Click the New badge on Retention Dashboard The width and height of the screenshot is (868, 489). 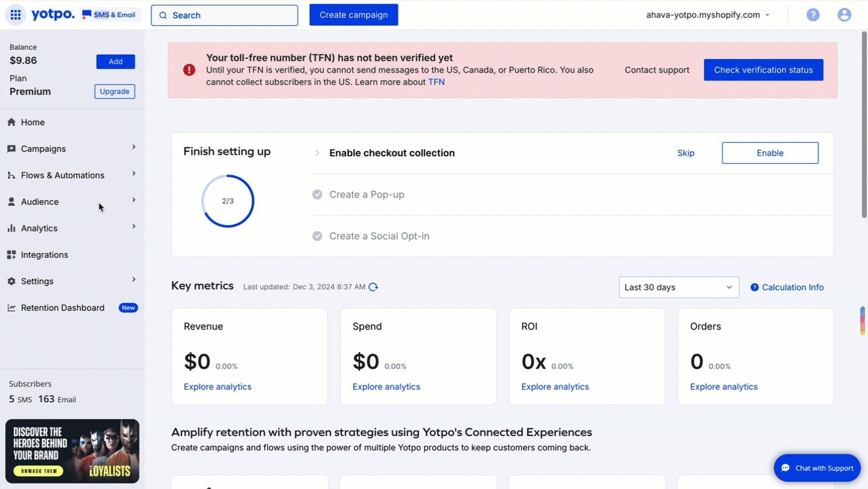point(128,308)
